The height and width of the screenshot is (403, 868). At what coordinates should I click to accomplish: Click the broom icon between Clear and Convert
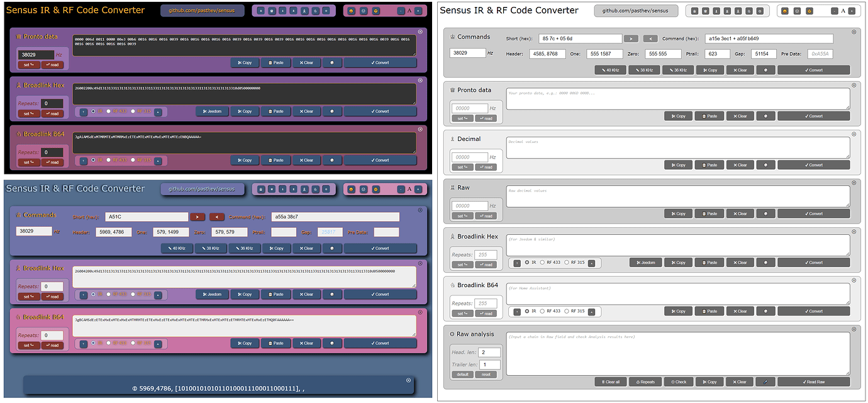(x=765, y=70)
